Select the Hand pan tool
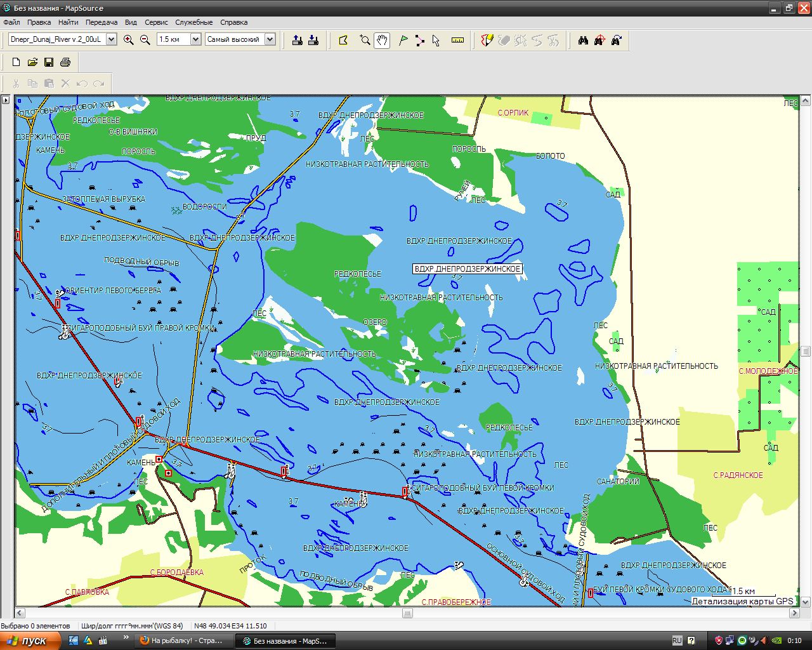The width and height of the screenshot is (812, 650). (x=382, y=41)
